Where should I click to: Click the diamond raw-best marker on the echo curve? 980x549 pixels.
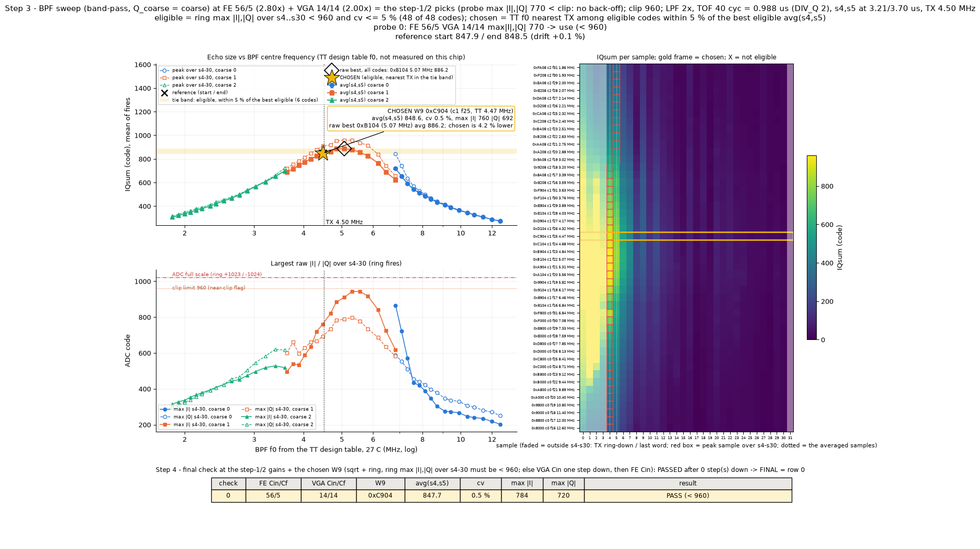click(344, 148)
